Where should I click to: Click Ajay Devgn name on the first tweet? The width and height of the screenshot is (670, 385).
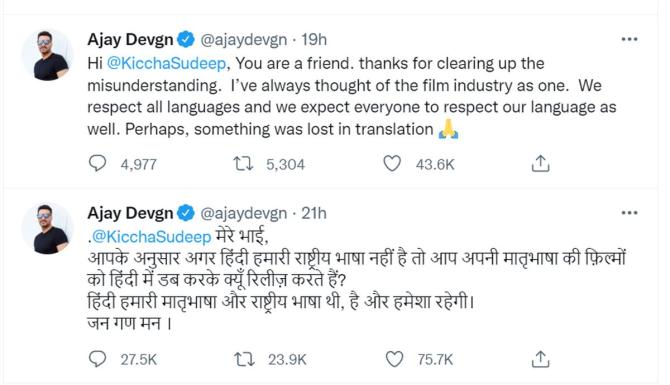[x=130, y=40]
